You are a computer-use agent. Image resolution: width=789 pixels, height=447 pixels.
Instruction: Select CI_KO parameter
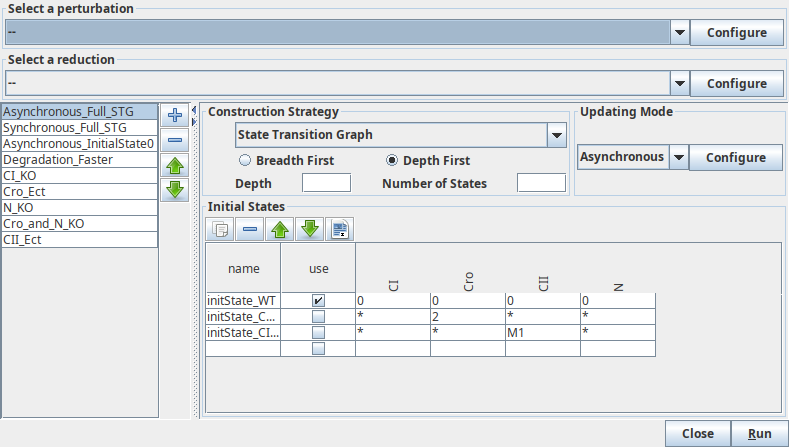point(80,176)
